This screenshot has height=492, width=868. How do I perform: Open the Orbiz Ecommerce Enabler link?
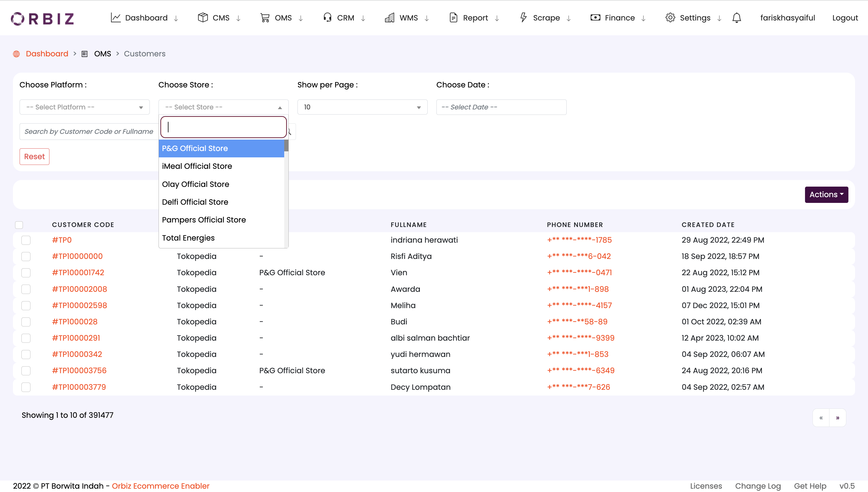[x=160, y=486]
